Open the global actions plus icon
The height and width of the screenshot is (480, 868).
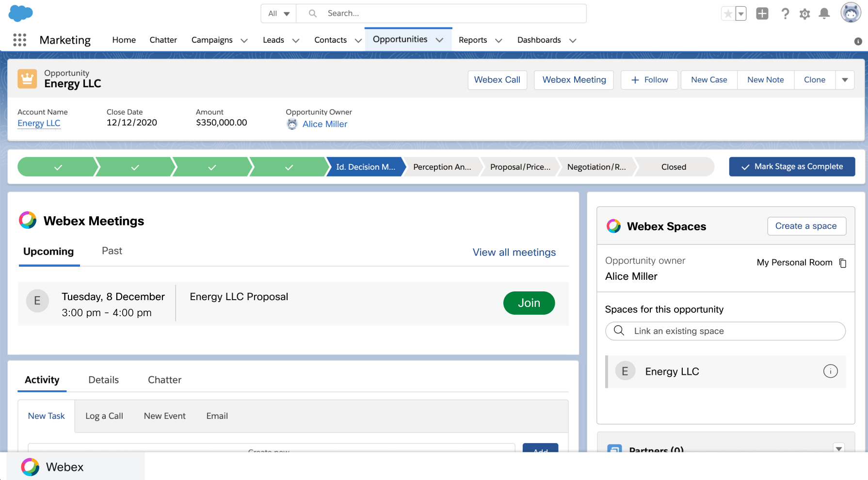[762, 14]
